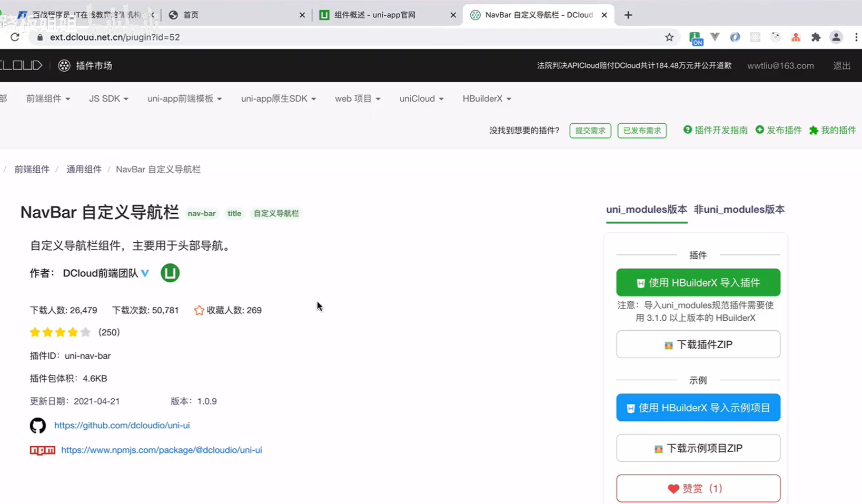The width and height of the screenshot is (862, 504).
Task: Reload the page with the refresh icon
Action: tap(15, 37)
